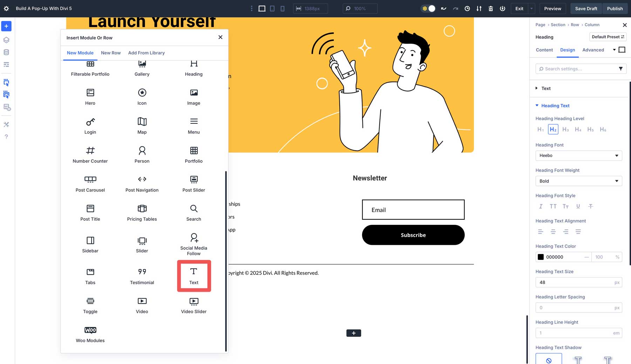Select the Testimonial module
631x364 pixels.
(x=142, y=276)
